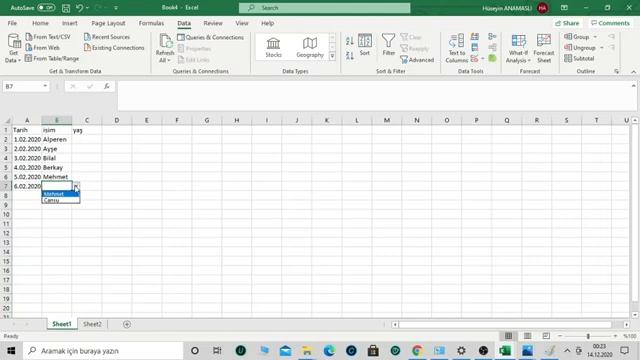
Task: Click the zoom slider handle
Action: [x=588, y=336]
